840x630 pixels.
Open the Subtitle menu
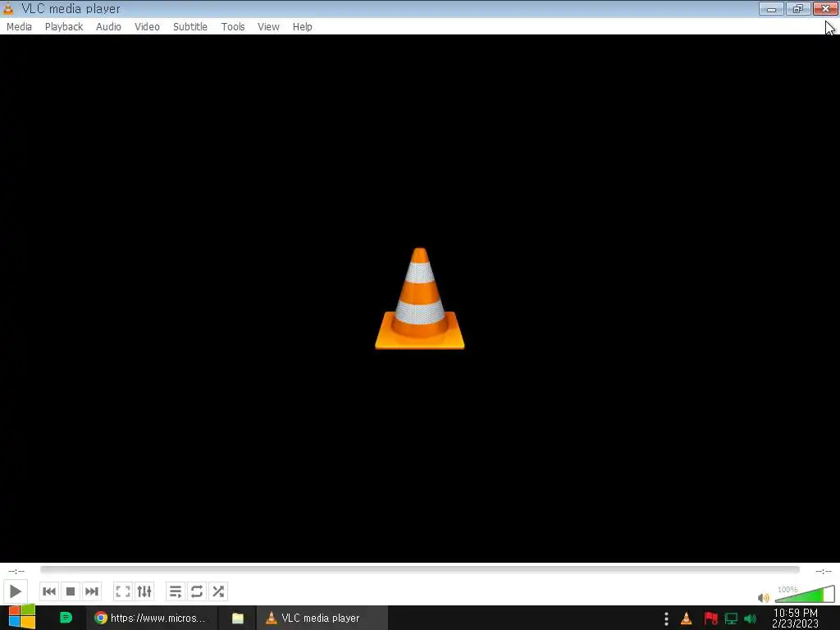189,27
